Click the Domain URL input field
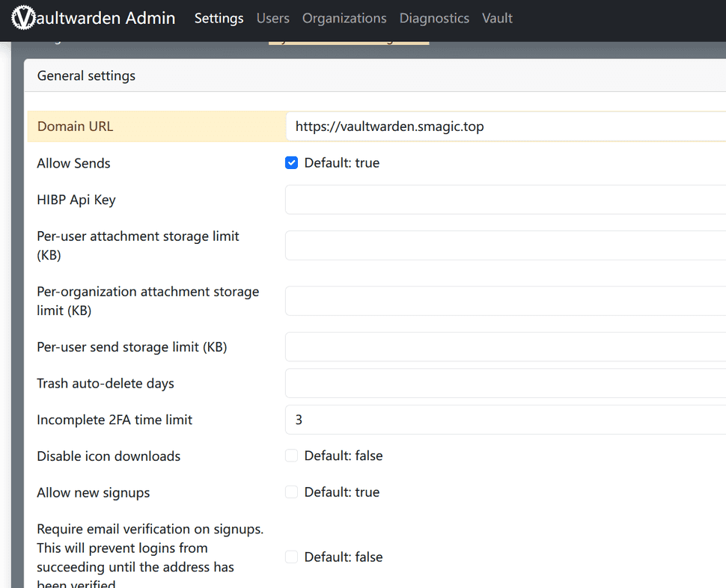 506,126
